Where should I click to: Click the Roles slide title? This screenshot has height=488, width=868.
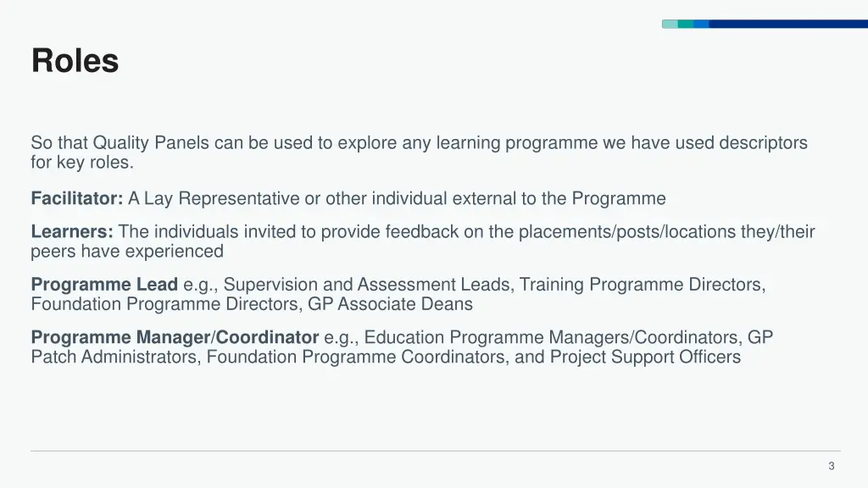pyautogui.click(x=75, y=60)
